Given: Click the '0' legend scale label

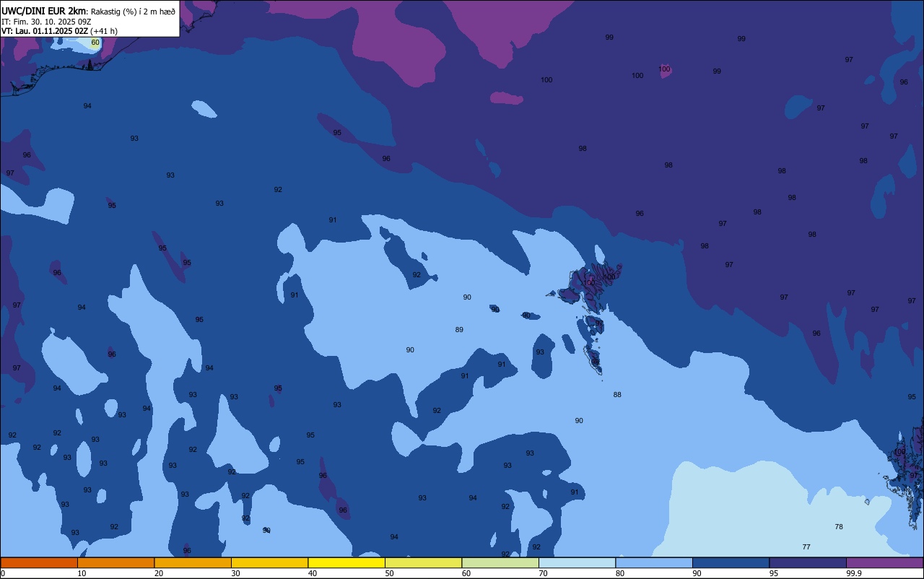Looking at the screenshot, I should point(3,573).
